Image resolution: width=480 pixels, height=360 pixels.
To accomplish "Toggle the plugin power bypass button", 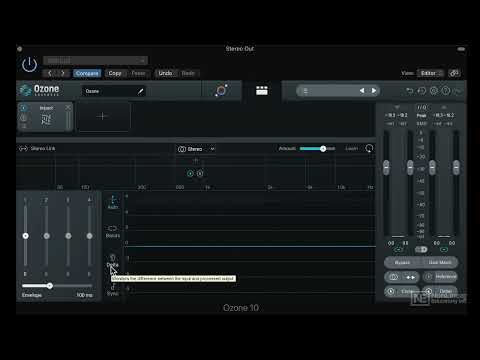I will [x=29, y=64].
